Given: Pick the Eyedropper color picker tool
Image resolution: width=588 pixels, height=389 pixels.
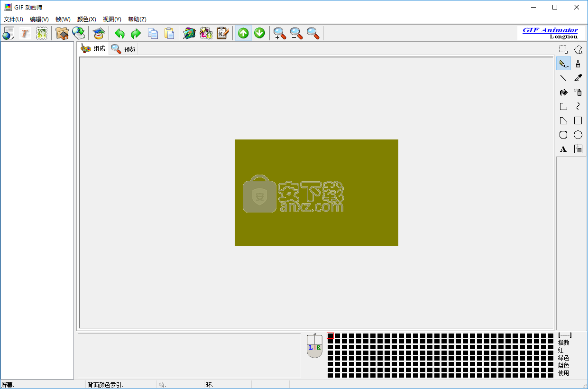Looking at the screenshot, I should (x=578, y=78).
